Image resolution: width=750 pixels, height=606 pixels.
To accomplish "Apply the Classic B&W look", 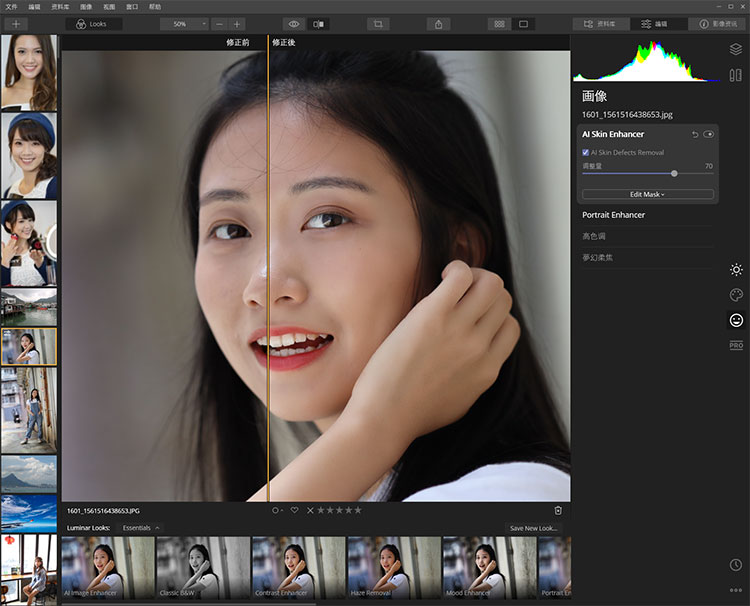I will coord(203,568).
